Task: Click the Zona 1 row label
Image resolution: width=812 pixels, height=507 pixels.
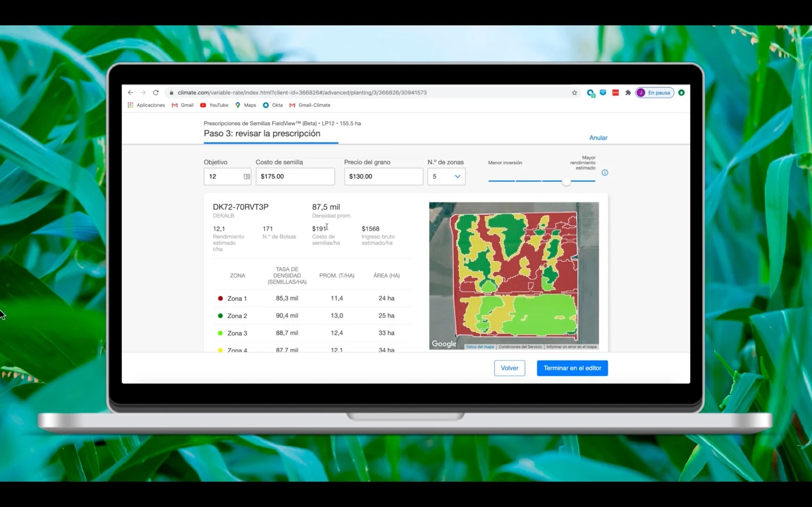Action: [237, 299]
